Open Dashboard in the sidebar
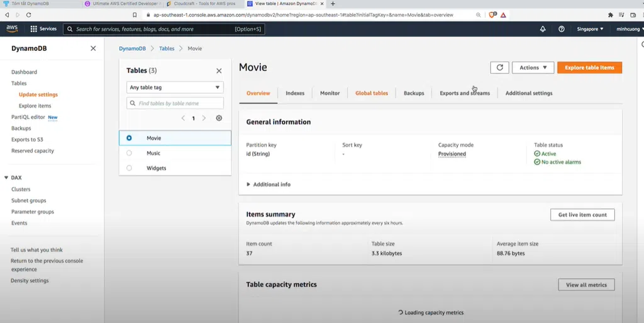The width and height of the screenshot is (644, 323). (25, 72)
